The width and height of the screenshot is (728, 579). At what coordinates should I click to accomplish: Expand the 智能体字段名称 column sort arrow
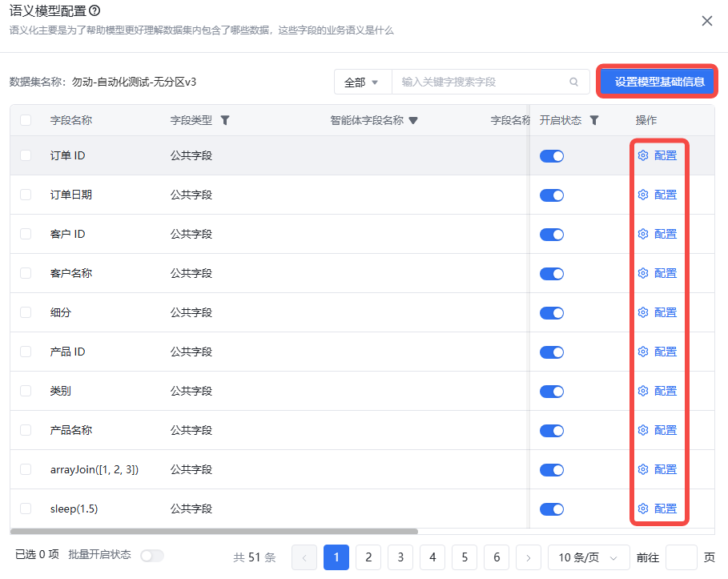[413, 121]
